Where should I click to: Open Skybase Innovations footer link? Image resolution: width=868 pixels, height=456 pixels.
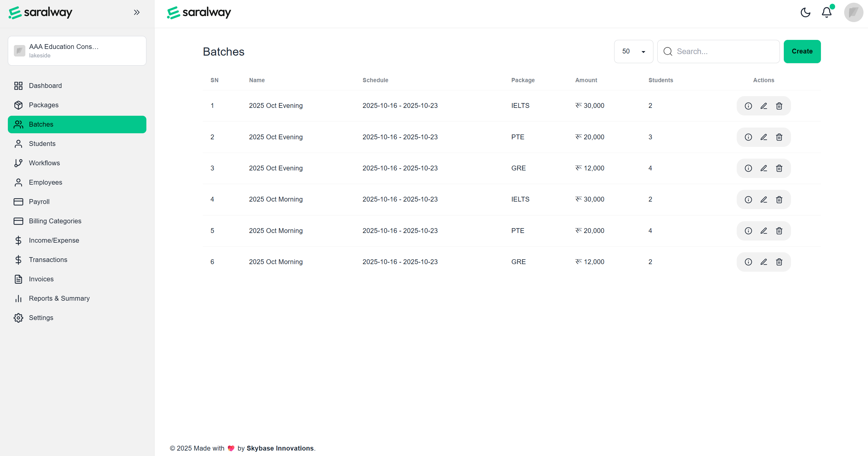[280, 448]
